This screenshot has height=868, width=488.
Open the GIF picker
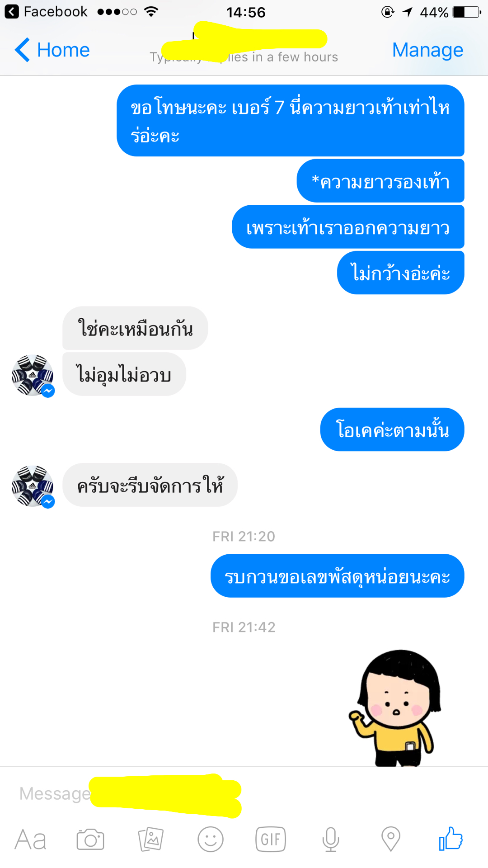pyautogui.click(x=271, y=840)
